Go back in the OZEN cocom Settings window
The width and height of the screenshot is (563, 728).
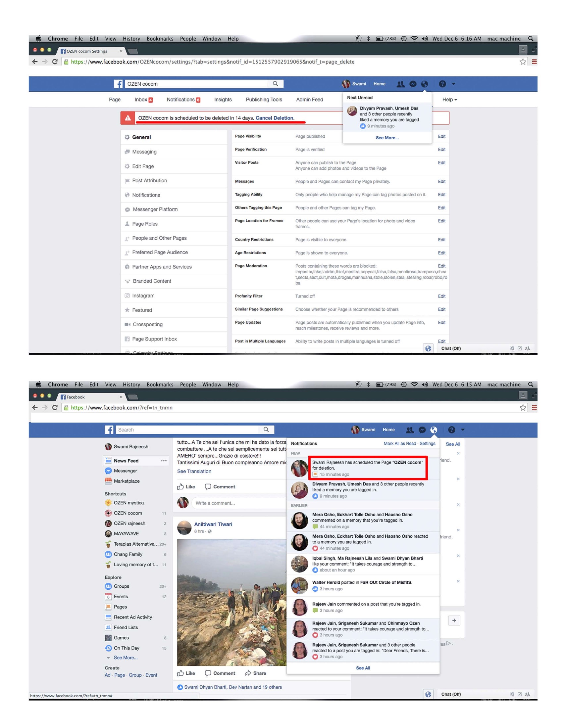35,62
